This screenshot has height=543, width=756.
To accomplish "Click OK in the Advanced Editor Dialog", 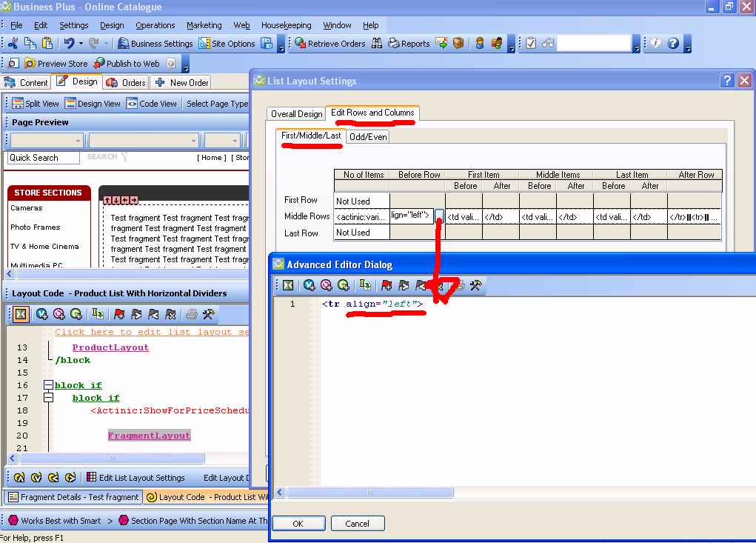I will point(298,524).
